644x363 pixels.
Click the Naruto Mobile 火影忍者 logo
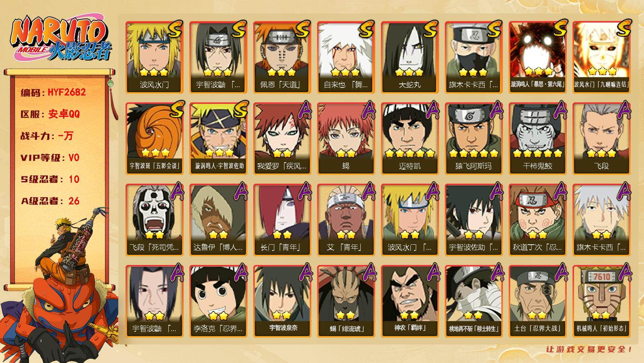tap(60, 40)
